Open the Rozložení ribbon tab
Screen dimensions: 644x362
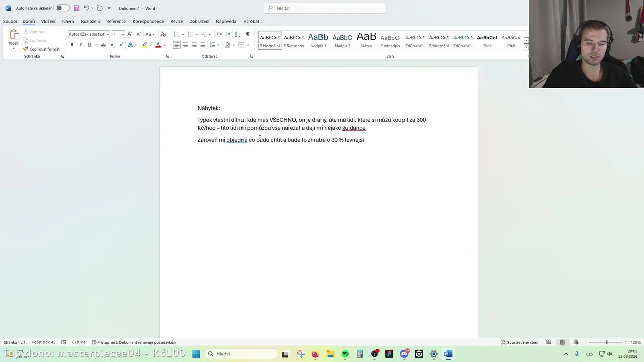90,21
